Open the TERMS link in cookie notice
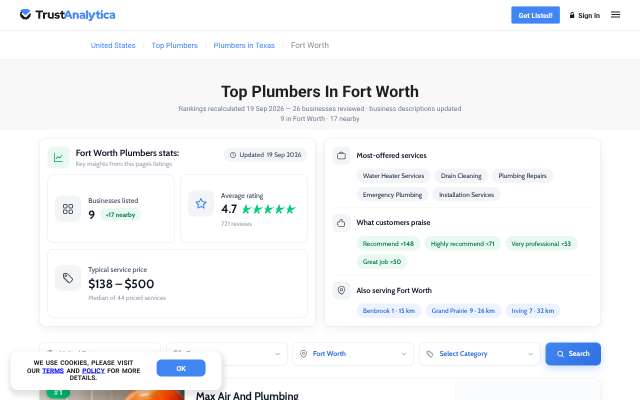Screen dimensions: 640x400 click(x=53, y=371)
